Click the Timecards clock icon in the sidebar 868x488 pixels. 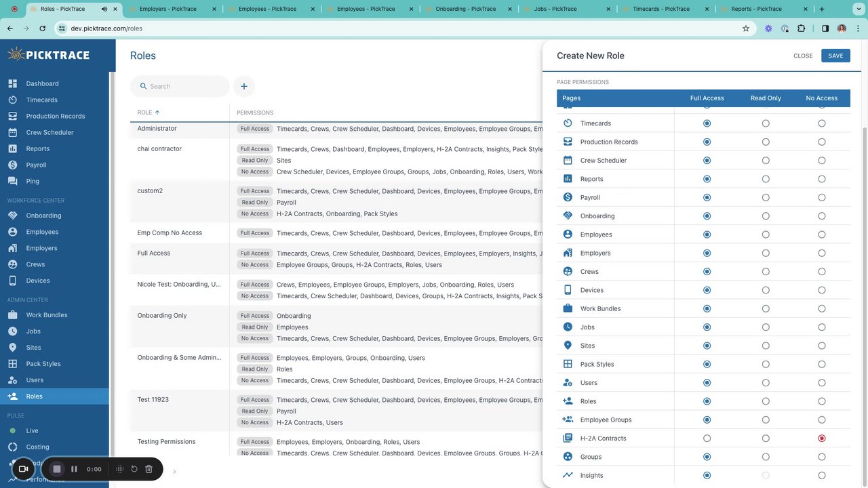point(12,100)
